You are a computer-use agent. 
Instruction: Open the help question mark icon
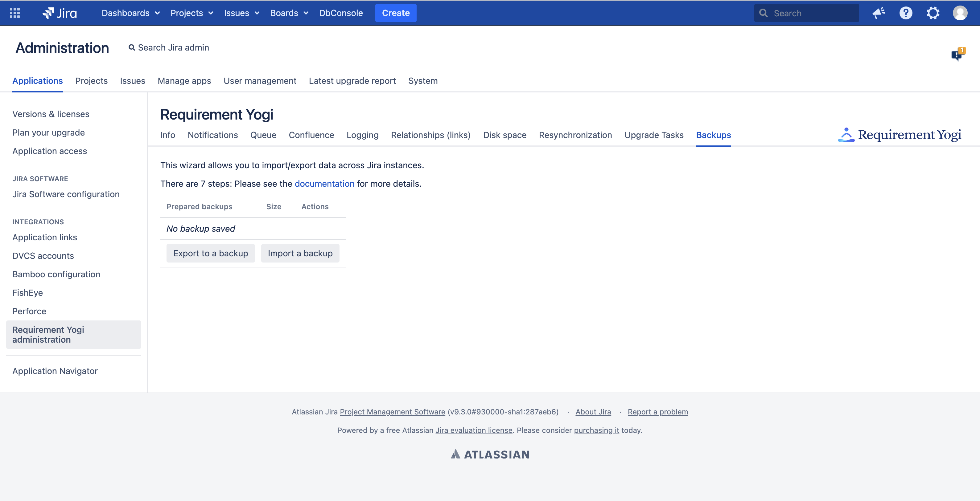click(905, 13)
